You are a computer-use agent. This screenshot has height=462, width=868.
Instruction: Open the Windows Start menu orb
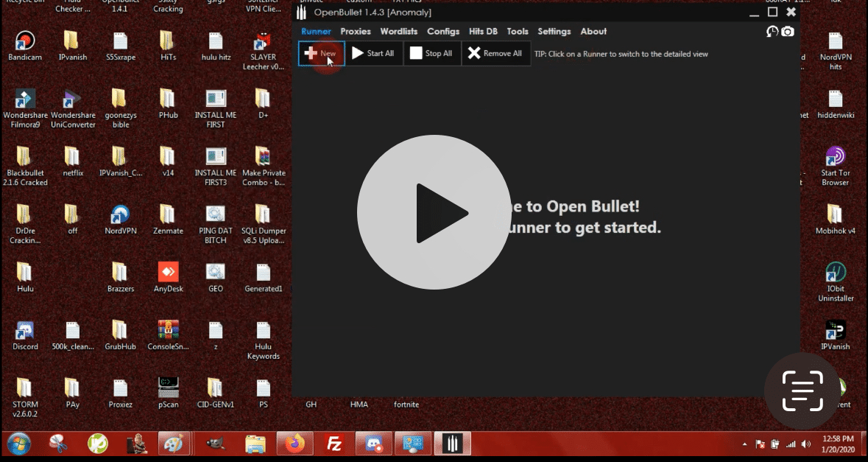click(x=19, y=444)
